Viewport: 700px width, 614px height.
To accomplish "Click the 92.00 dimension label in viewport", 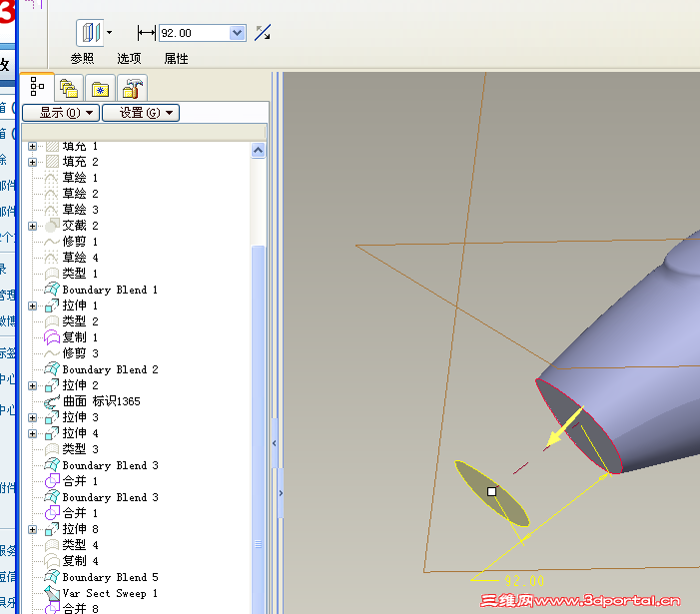I will (524, 581).
